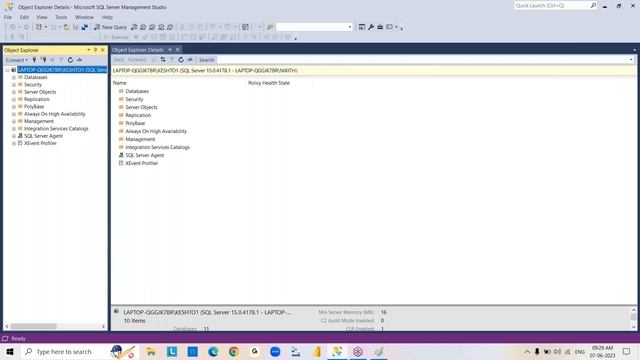Open Microsoft Edge from the taskbar
640x360 pixels.
point(213,351)
